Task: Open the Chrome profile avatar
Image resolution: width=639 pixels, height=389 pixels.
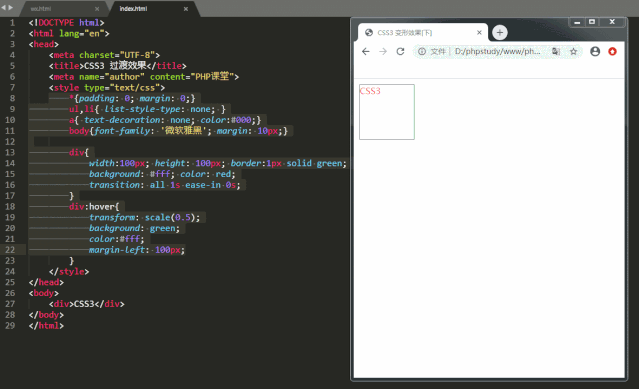Action: coord(595,51)
